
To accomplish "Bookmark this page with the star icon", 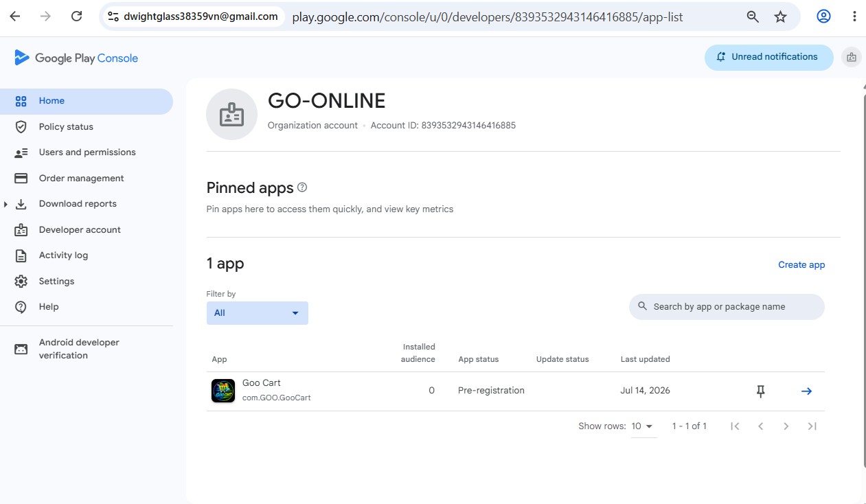I will 780,17.
